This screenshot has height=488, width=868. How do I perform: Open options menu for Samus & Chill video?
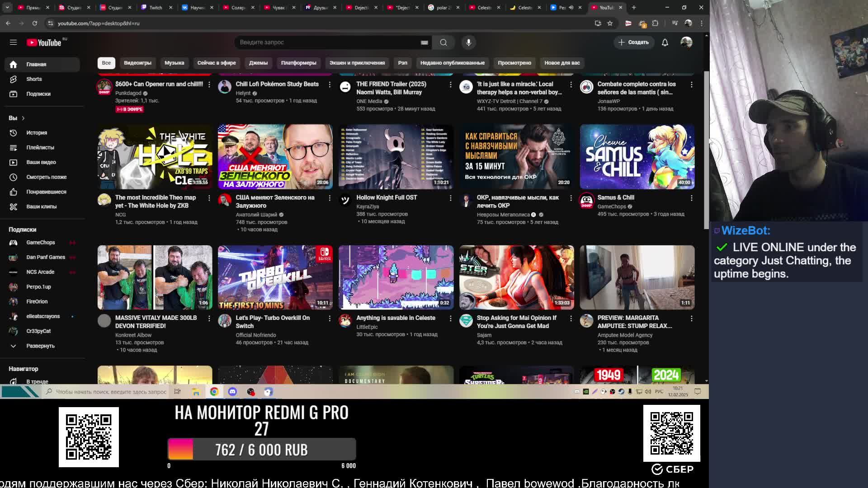pos(691,198)
